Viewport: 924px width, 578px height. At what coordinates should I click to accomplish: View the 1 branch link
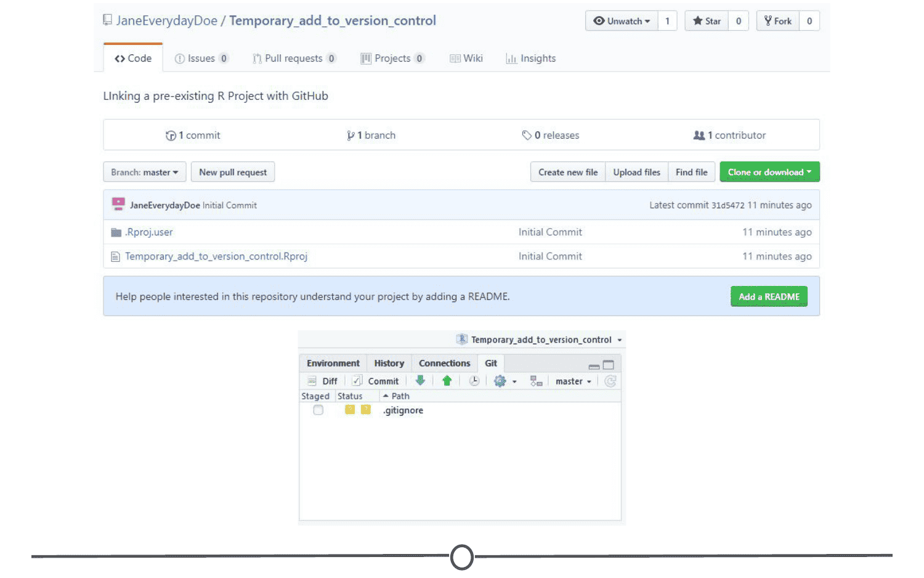(371, 135)
